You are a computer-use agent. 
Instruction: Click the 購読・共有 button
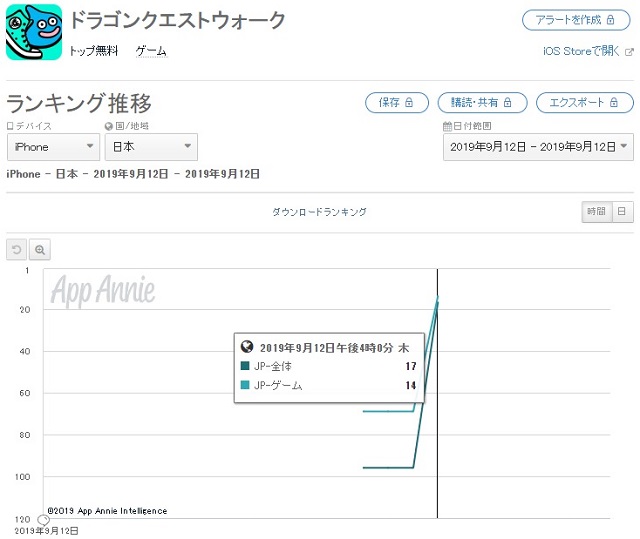click(482, 102)
